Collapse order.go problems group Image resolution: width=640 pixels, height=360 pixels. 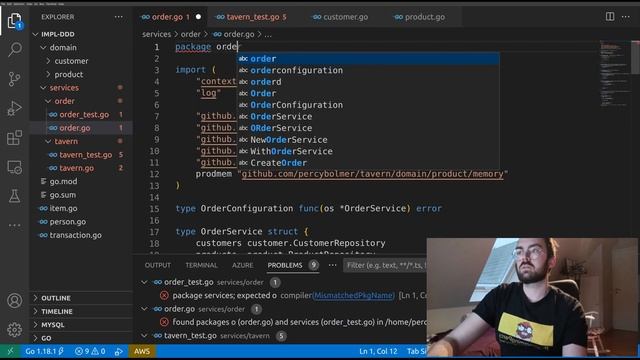click(x=144, y=309)
